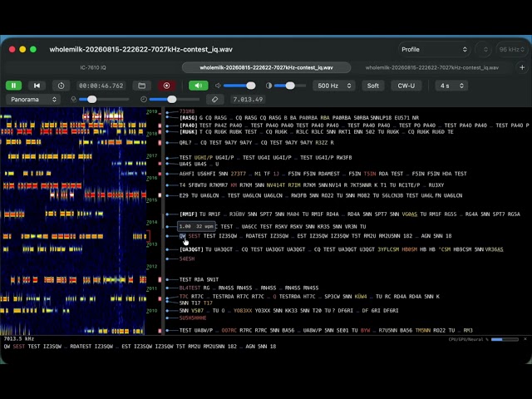This screenshot has height=399, width=532.
Task: Open the 4 s duration dropdown
Action: pos(451,86)
